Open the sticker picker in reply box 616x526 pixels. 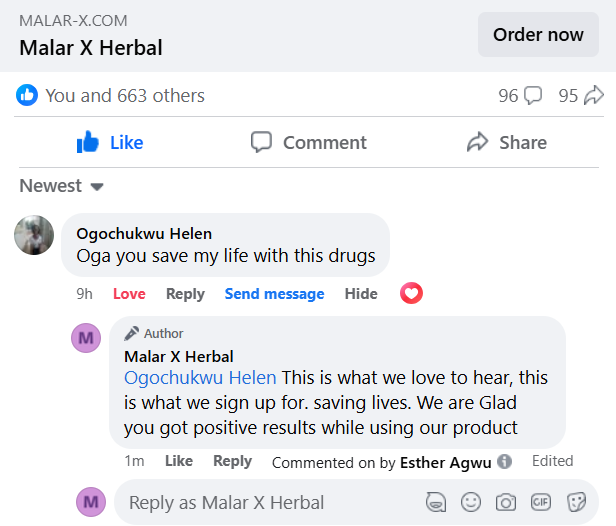pos(576,502)
